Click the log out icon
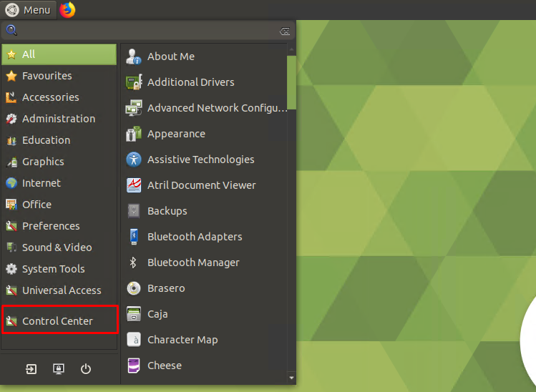Viewport: 536px width, 392px height. pyautogui.click(x=31, y=369)
